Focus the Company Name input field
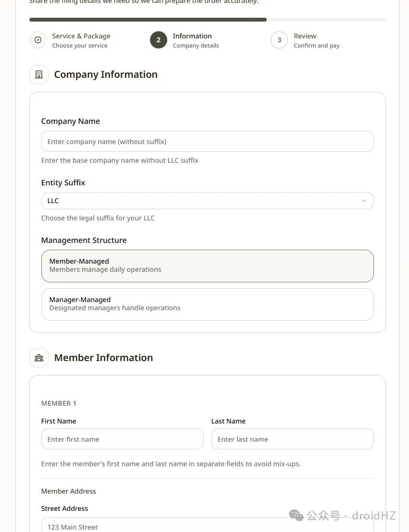 [207, 142]
